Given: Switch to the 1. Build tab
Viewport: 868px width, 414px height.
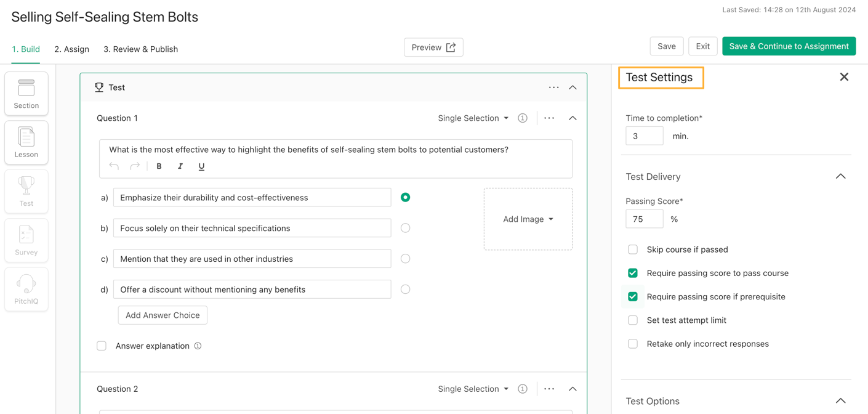Looking at the screenshot, I should pyautogui.click(x=26, y=49).
